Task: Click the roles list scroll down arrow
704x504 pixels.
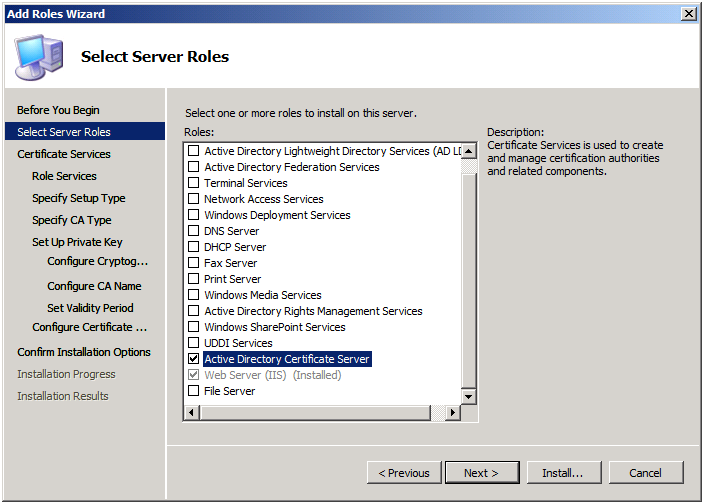Action: [469, 396]
